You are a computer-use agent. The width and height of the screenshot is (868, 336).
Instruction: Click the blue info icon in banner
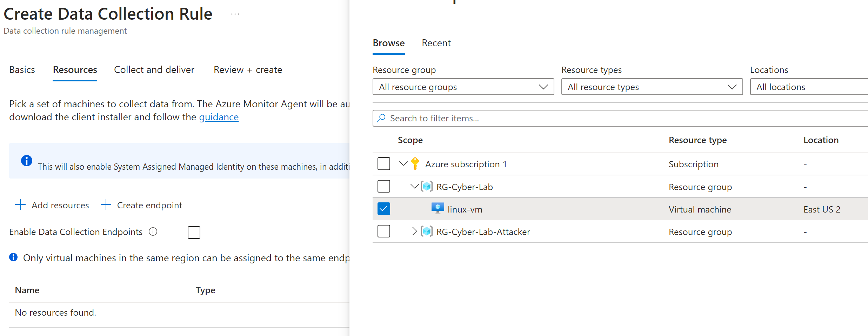(x=27, y=161)
